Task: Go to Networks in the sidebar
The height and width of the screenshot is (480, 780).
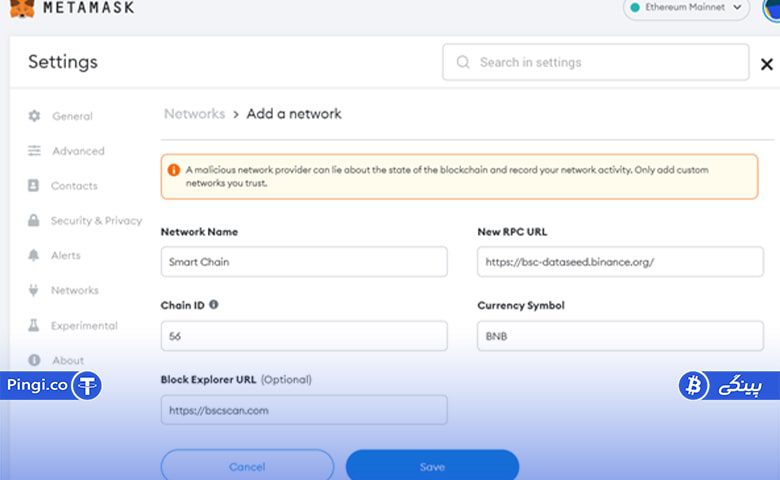Action: tap(75, 290)
